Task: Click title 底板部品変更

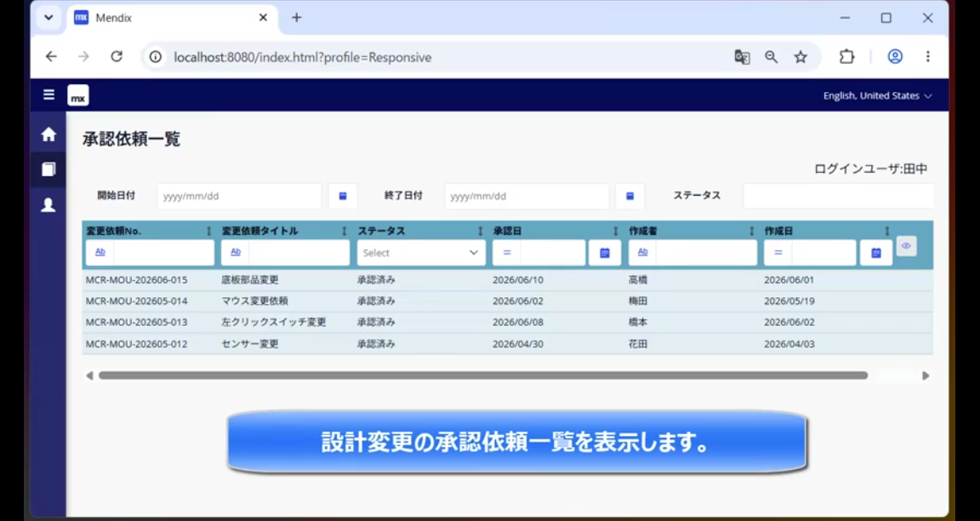Action: coord(250,279)
